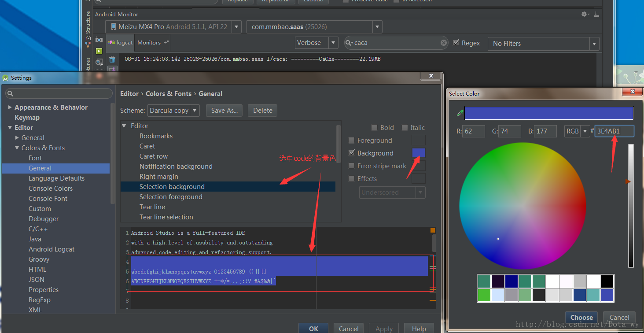Click Help in the Settings dialog
The width and height of the screenshot is (644, 333).
[419, 329]
